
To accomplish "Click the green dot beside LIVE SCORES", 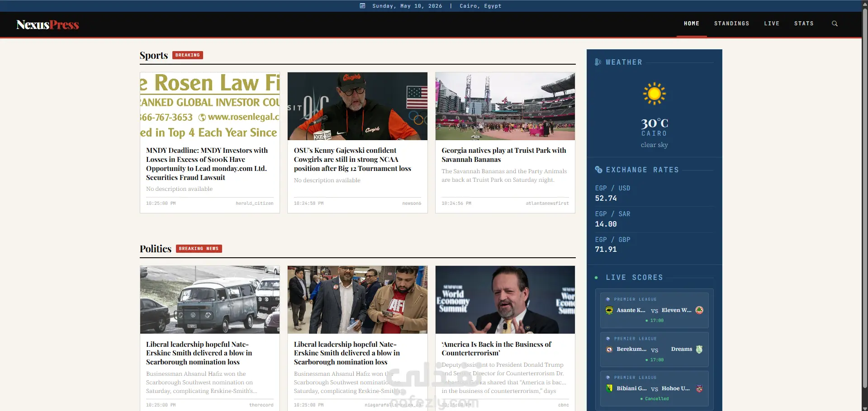I will (x=596, y=278).
